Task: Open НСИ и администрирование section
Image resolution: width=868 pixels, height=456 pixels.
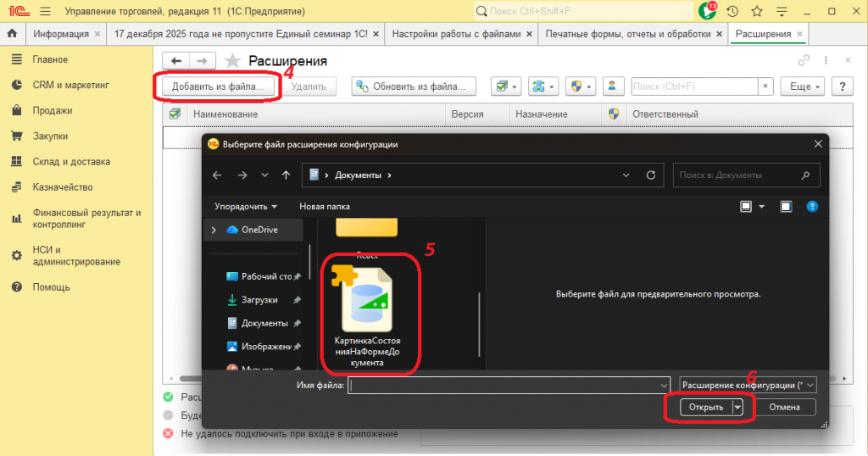Action: coord(76,256)
